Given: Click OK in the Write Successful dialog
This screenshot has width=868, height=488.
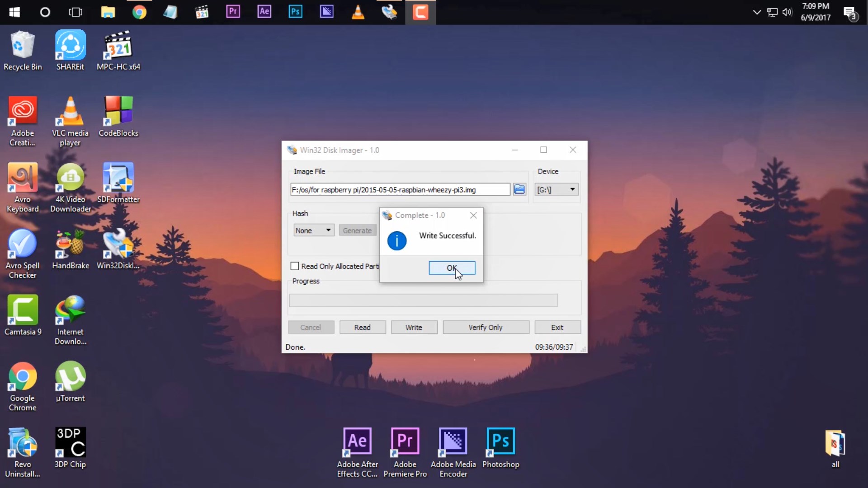Looking at the screenshot, I should tap(452, 268).
